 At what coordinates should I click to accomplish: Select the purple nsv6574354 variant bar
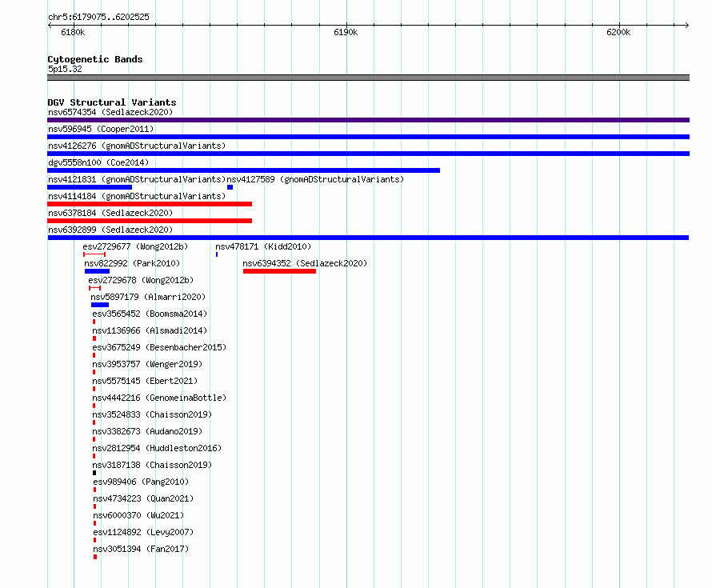[368, 120]
